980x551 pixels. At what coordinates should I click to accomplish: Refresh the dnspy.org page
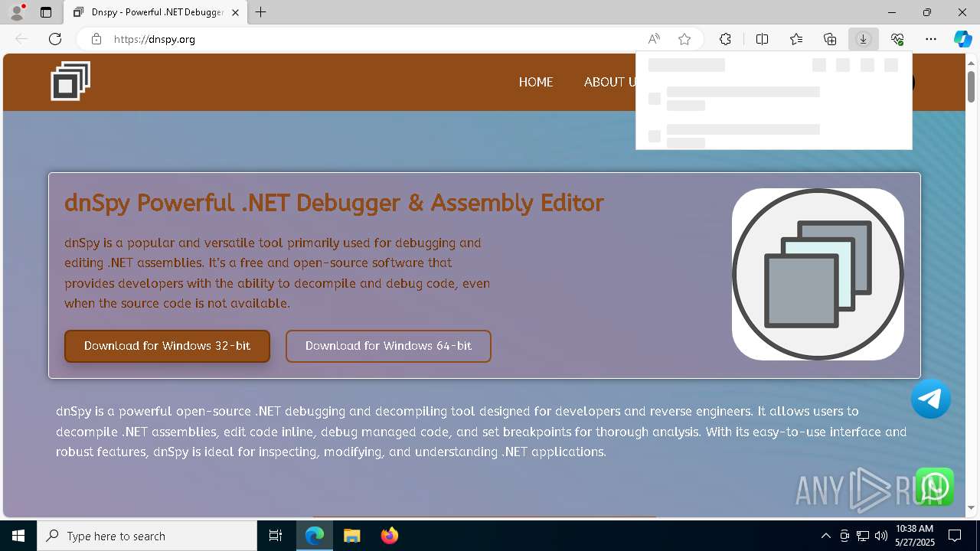pyautogui.click(x=55, y=39)
